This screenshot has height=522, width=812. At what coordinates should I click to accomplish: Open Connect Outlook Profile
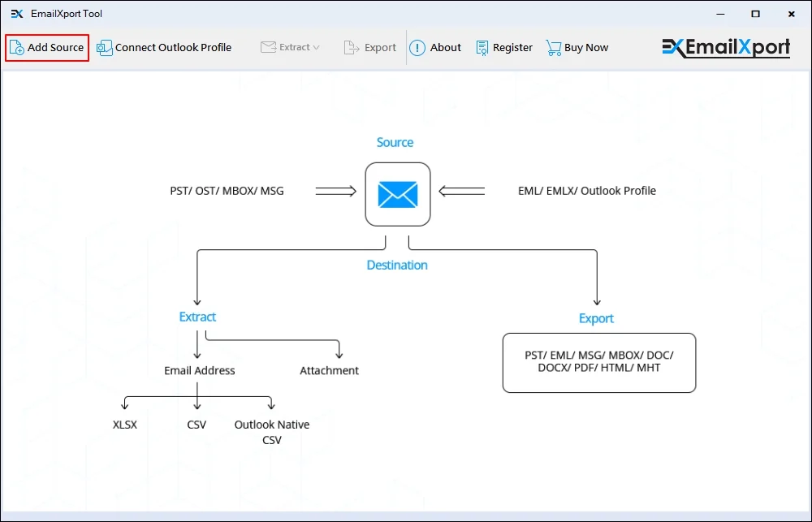pos(163,48)
